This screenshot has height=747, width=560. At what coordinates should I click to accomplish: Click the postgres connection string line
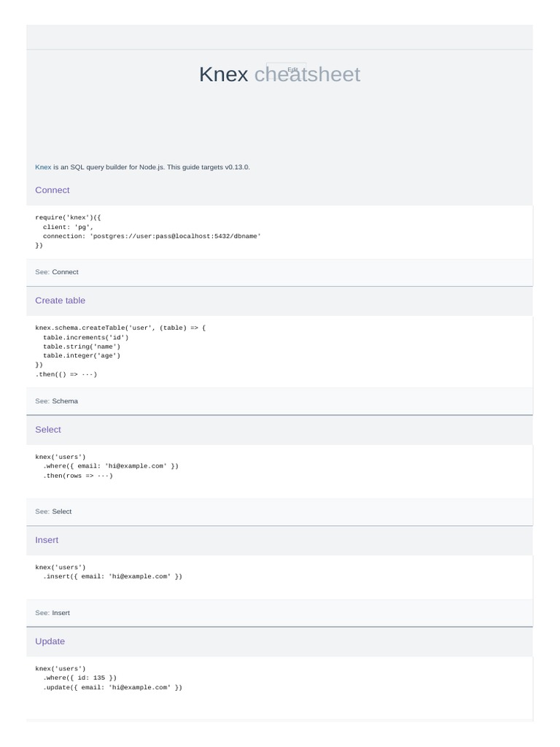click(x=151, y=236)
